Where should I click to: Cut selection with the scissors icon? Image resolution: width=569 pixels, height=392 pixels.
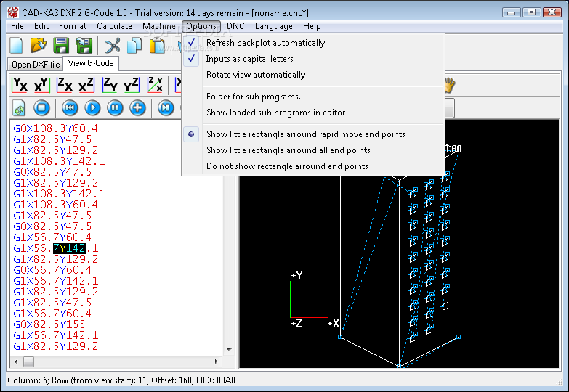[112, 46]
